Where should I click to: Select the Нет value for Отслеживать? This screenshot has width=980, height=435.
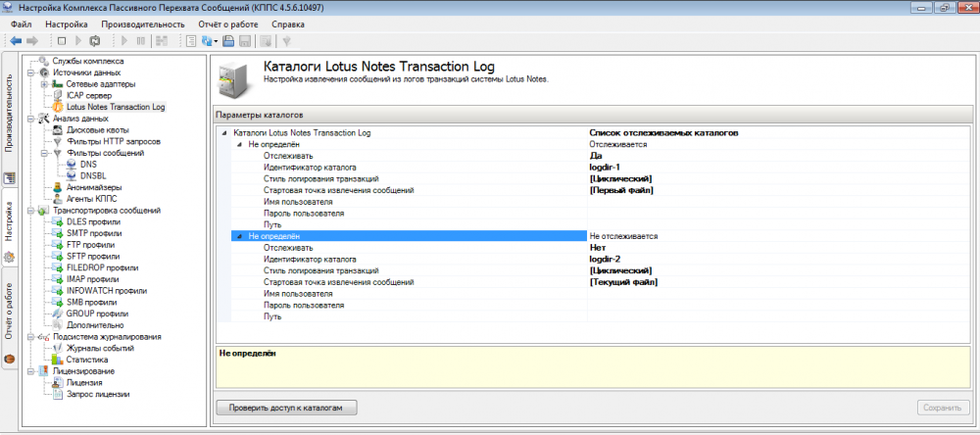[x=596, y=248]
